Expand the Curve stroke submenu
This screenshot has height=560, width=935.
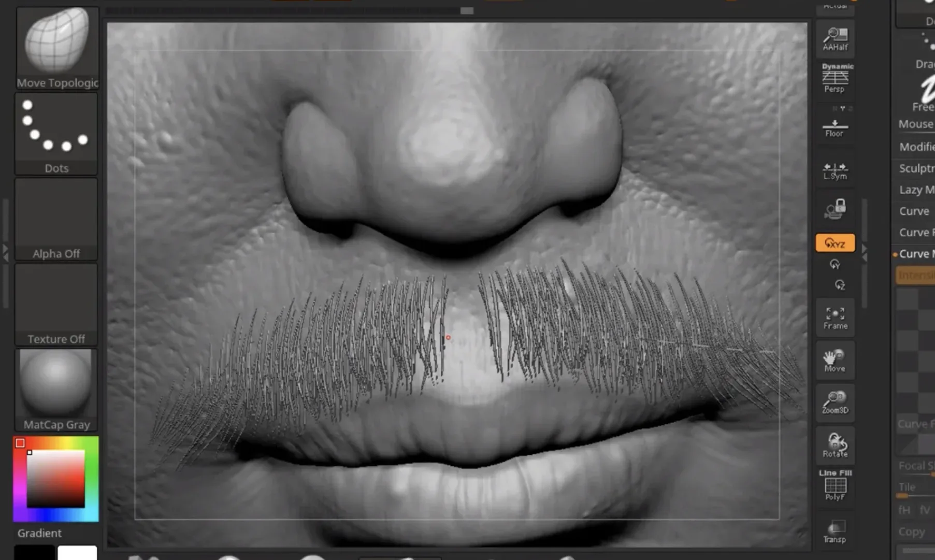tap(914, 211)
